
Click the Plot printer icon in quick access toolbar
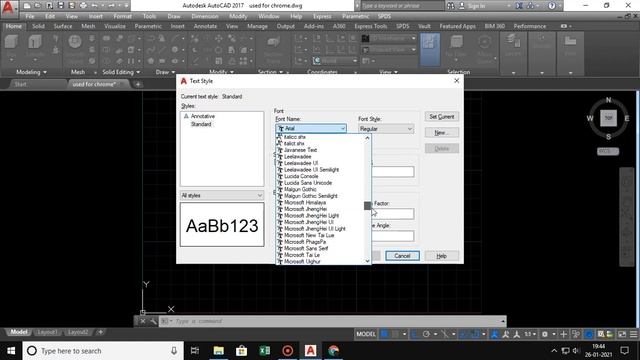[x=83, y=6]
